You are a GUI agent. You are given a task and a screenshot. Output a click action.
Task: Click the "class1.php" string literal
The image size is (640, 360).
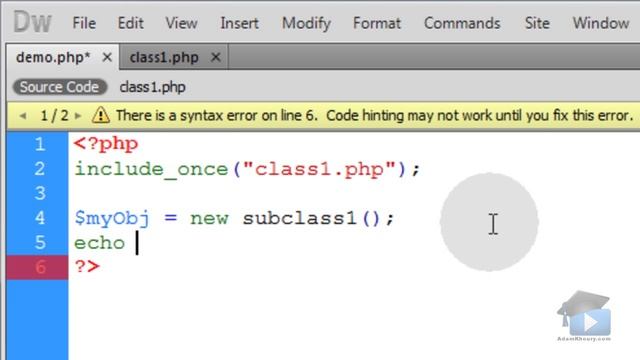pos(319,169)
